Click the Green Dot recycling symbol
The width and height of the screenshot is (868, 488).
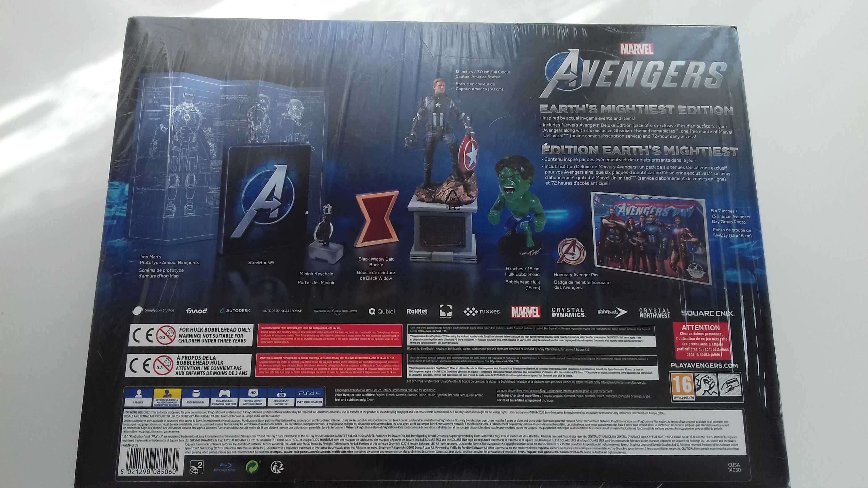253,467
